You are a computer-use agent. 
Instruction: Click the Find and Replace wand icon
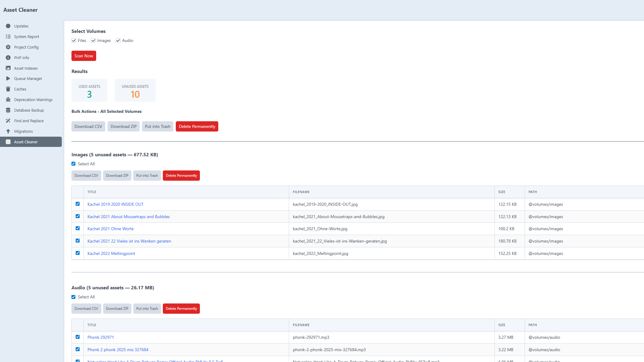[8, 121]
